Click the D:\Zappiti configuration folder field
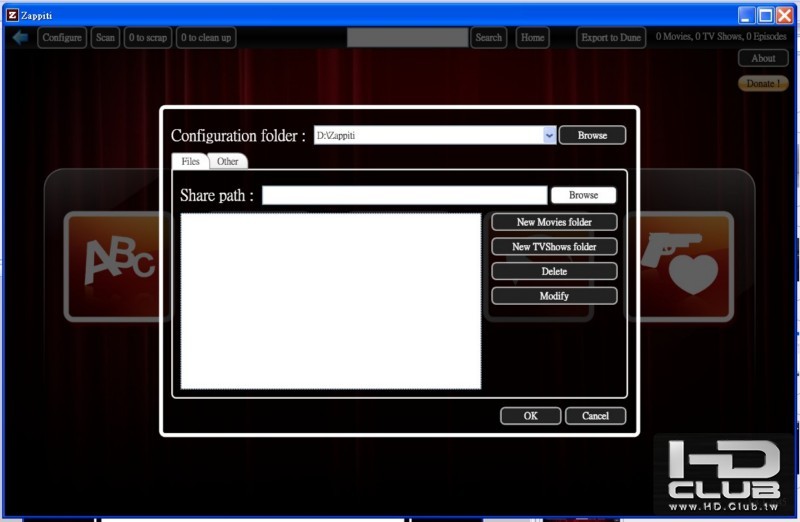This screenshot has width=800, height=522. [429, 135]
